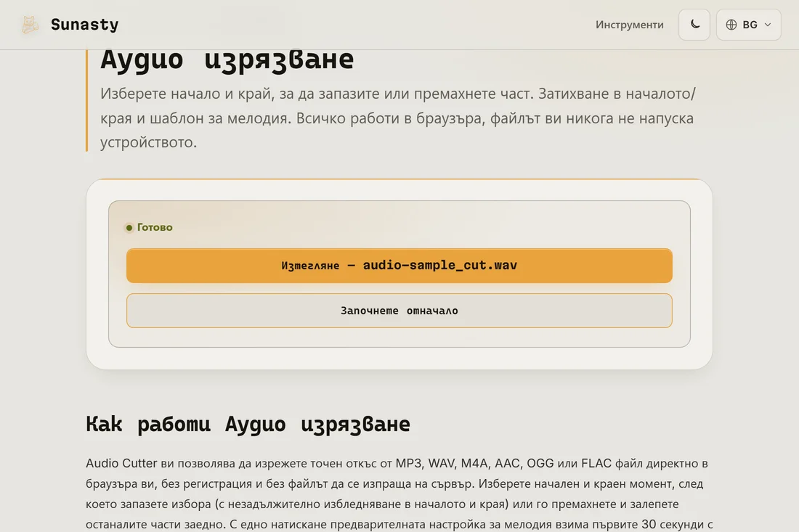Click the Аудио изрязване page heading

pos(227,60)
